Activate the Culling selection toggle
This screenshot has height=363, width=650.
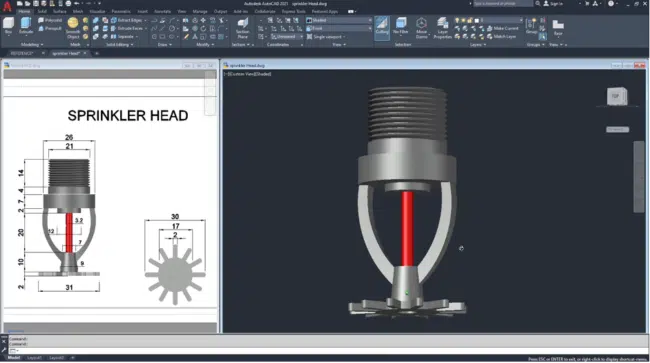pyautogui.click(x=382, y=27)
